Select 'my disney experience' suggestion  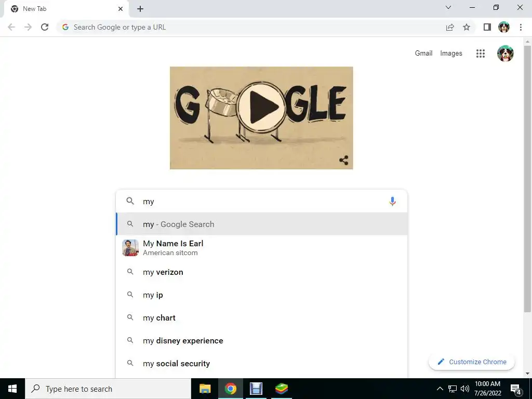[x=262, y=341]
